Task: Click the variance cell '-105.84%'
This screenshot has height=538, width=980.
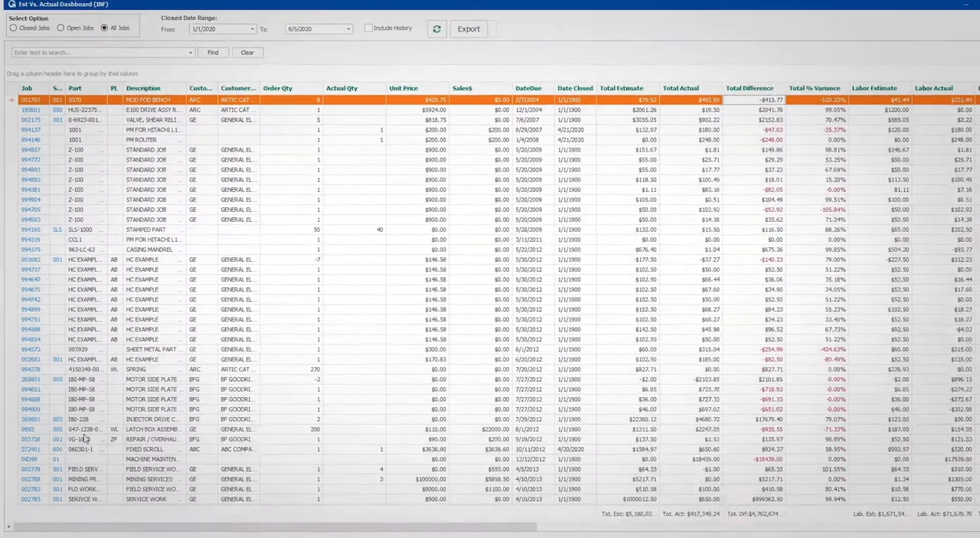Action: 818,210
